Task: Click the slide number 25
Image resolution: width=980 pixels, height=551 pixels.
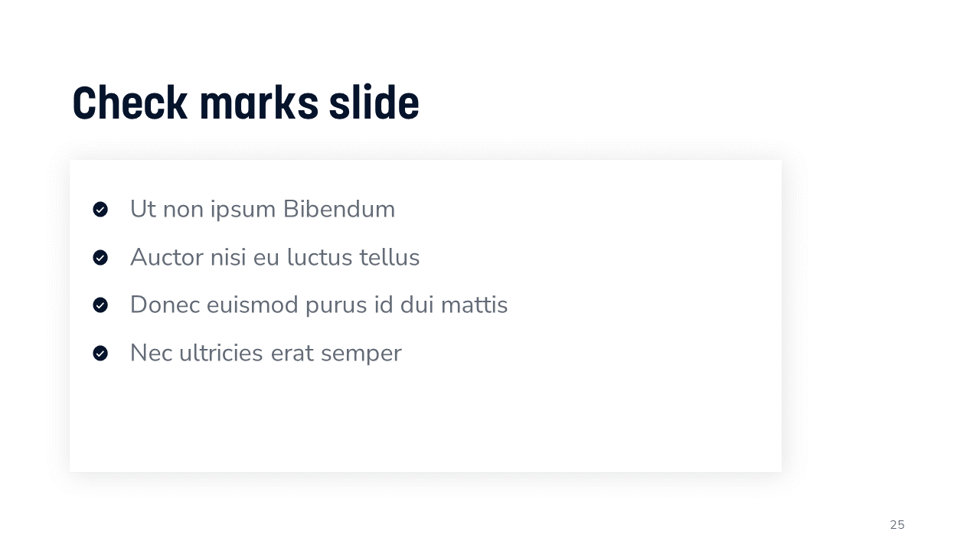Action: point(897,525)
